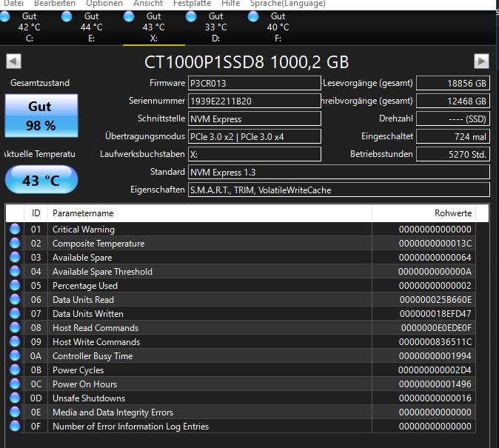The image size is (499, 448).
Task: Click the Gut 98 % health status button
Action: [41, 116]
